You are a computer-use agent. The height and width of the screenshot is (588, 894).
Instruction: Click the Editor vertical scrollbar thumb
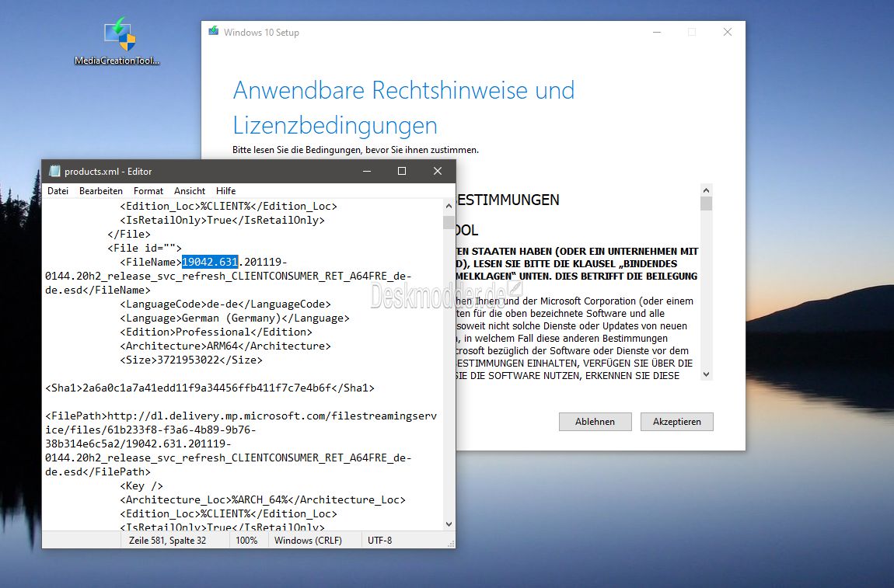(x=449, y=222)
